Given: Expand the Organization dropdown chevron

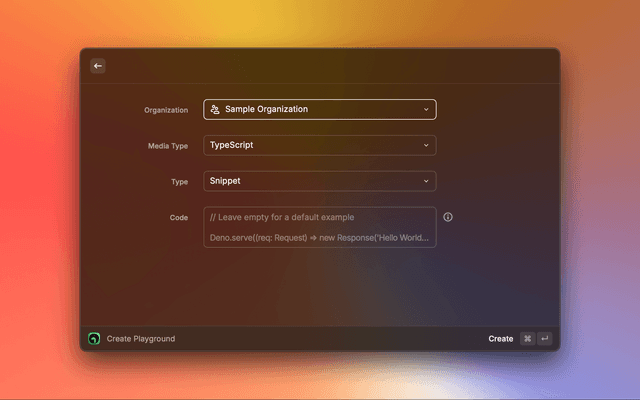Looking at the screenshot, I should tap(425, 109).
